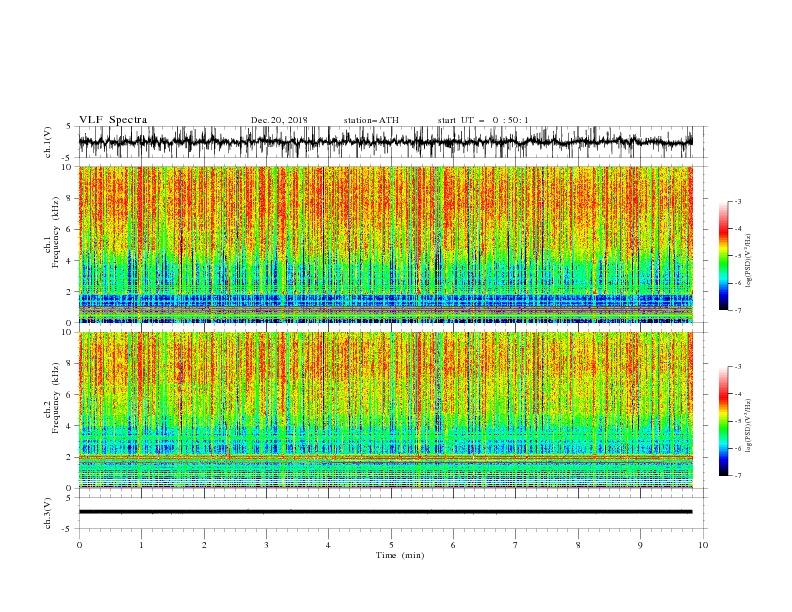This screenshot has width=792, height=612.
Task: Click the ch.2 color scale "log(PSD)(V²/Hz)" label
Action: (749, 426)
